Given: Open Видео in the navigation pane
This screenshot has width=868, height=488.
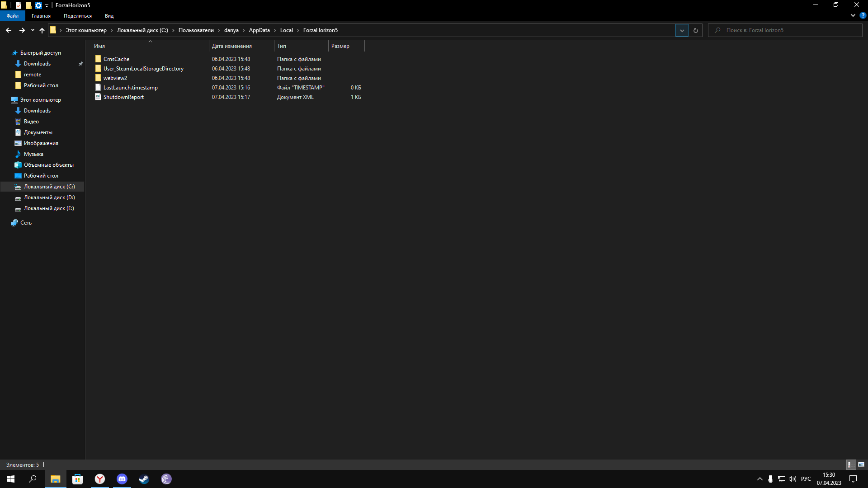Looking at the screenshot, I should (x=31, y=122).
